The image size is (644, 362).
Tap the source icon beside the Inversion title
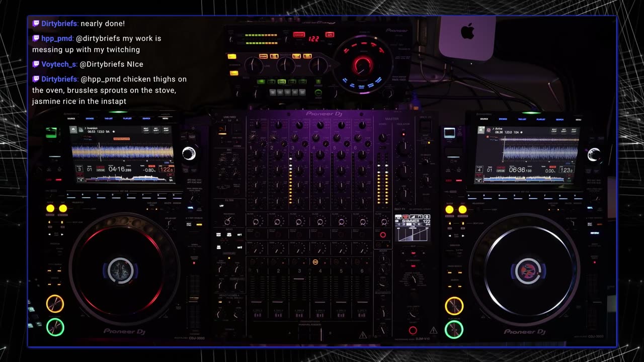tap(73, 130)
